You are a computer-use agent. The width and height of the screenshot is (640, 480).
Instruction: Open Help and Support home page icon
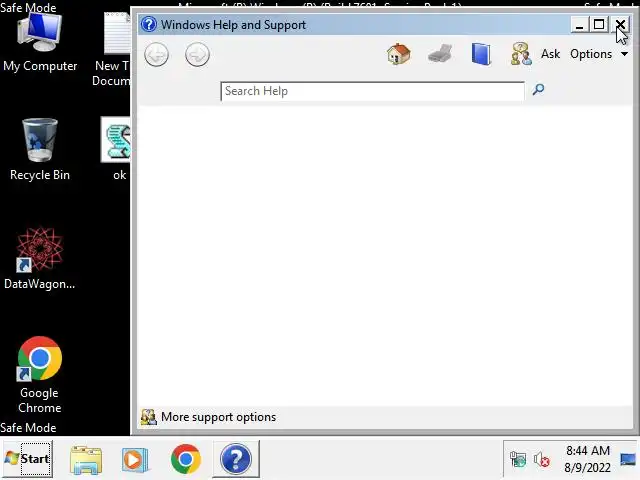coord(398,54)
